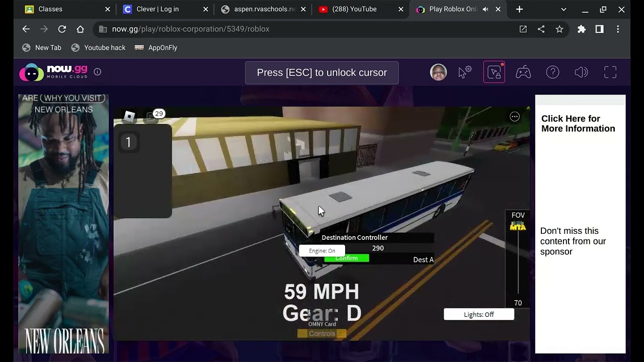644x362 pixels.
Task: Click the Destination Controller title
Action: point(355,237)
